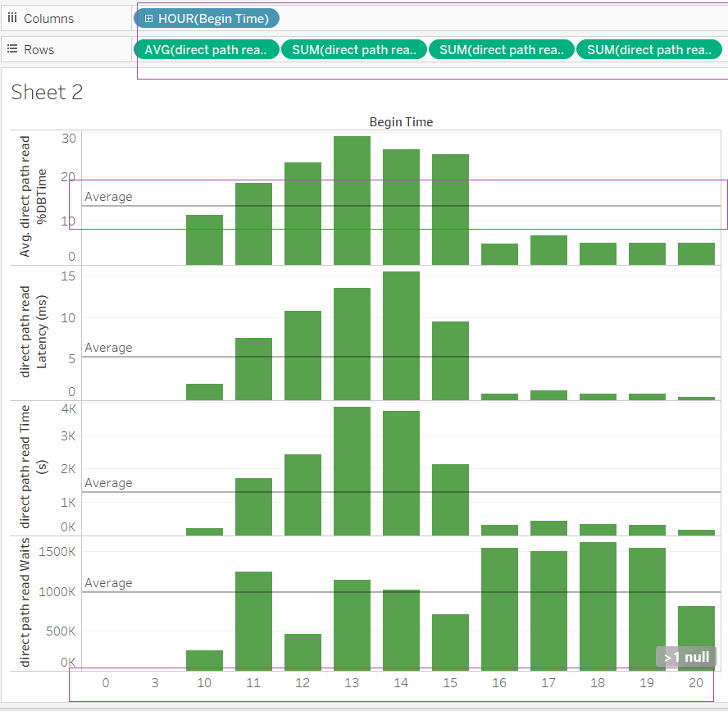Click the Begin Time column header
Screen dimensions: 728x711
(401, 122)
